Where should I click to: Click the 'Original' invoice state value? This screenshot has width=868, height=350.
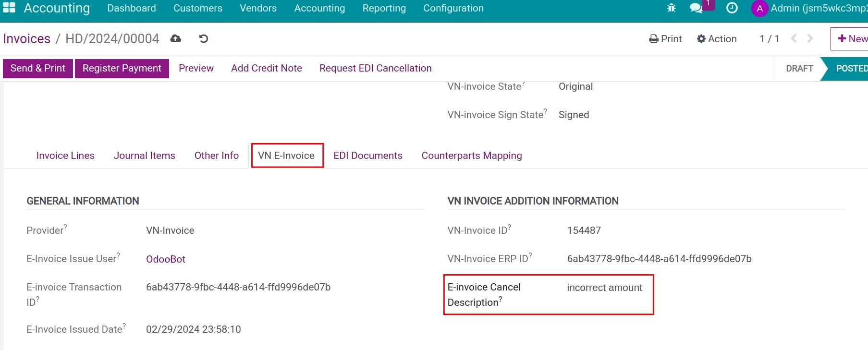[575, 86]
